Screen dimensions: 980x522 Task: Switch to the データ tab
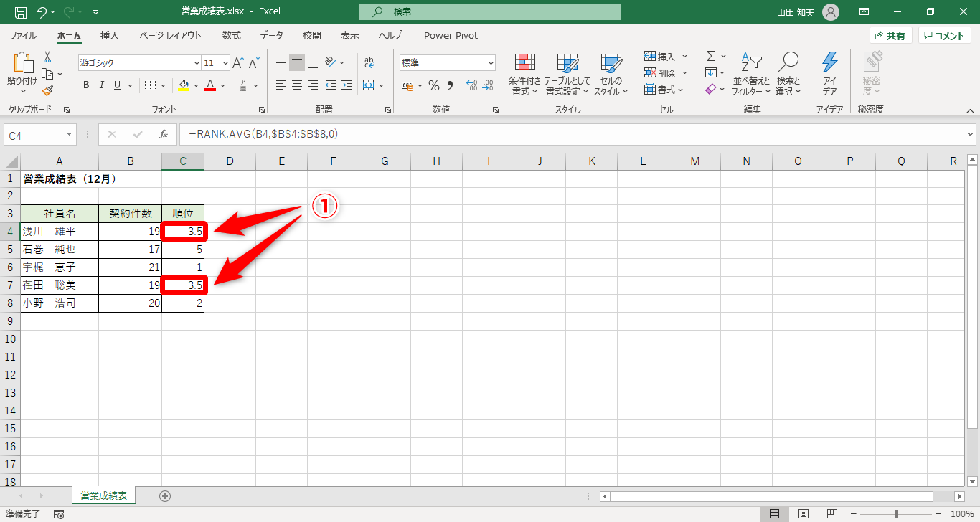click(271, 35)
